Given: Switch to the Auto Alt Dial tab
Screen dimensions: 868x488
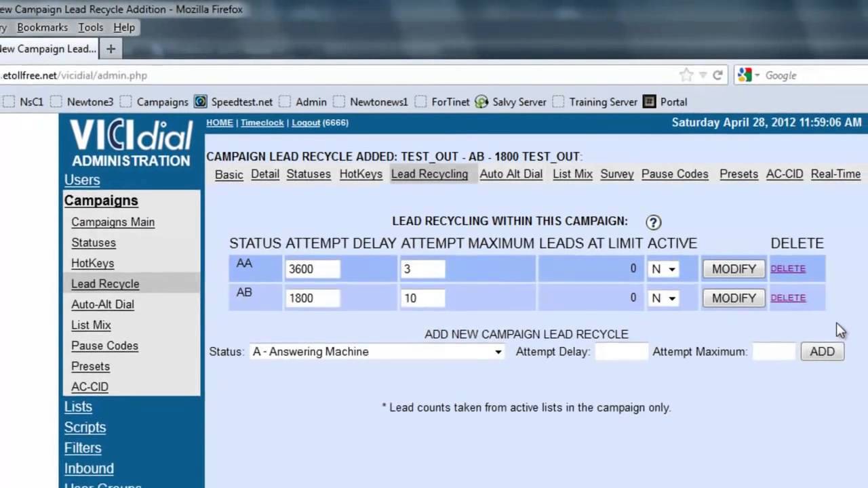Looking at the screenshot, I should pyautogui.click(x=511, y=174).
